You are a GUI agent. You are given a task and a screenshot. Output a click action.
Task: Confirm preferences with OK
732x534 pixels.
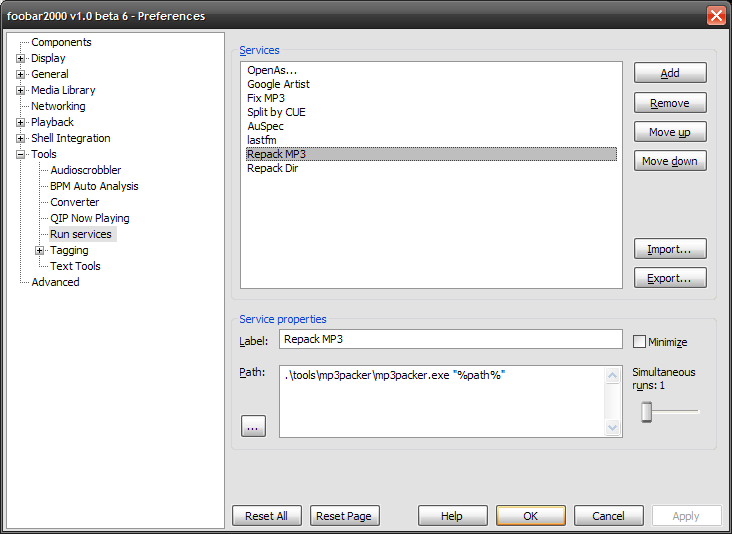(x=530, y=516)
